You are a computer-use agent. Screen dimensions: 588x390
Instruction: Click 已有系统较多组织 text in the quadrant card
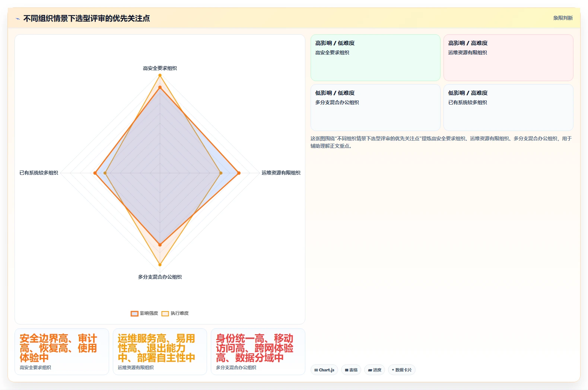(x=468, y=102)
